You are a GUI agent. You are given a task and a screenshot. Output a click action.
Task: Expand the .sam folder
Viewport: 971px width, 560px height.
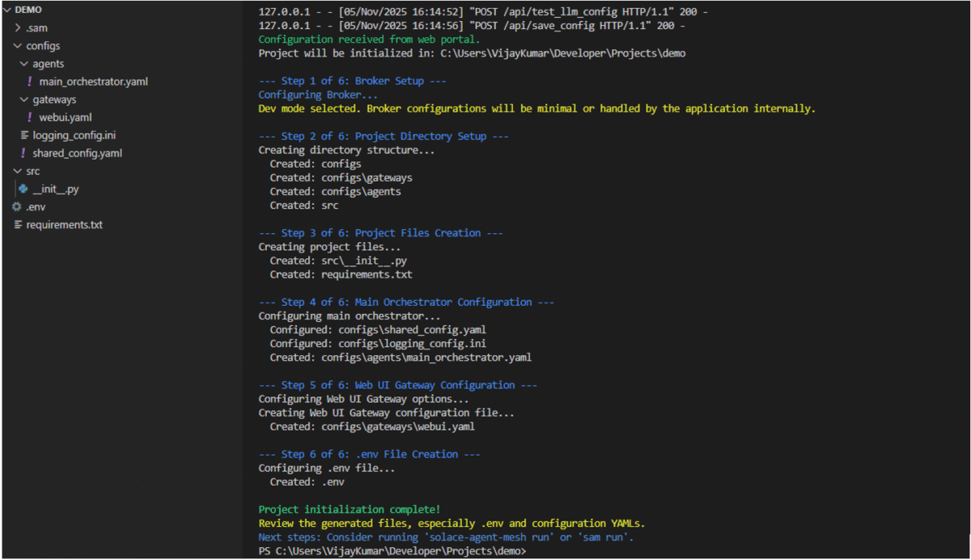[16, 28]
